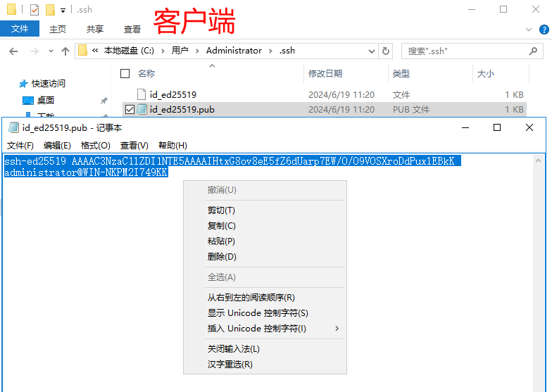Click the Properties quick access toolbar icon
The height and width of the screenshot is (392, 552).
[x=34, y=10]
